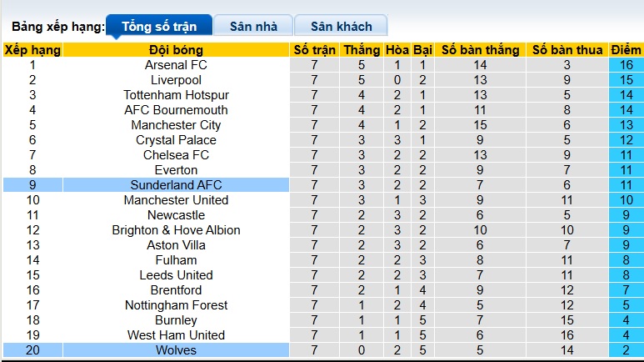The image size is (644, 362).
Task: Open Crystal Palace team entry
Action: [176, 140]
